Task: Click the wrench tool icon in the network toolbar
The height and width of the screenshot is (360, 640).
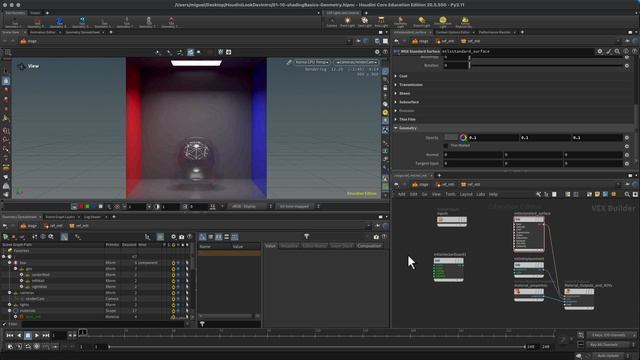Action: click(x=538, y=194)
